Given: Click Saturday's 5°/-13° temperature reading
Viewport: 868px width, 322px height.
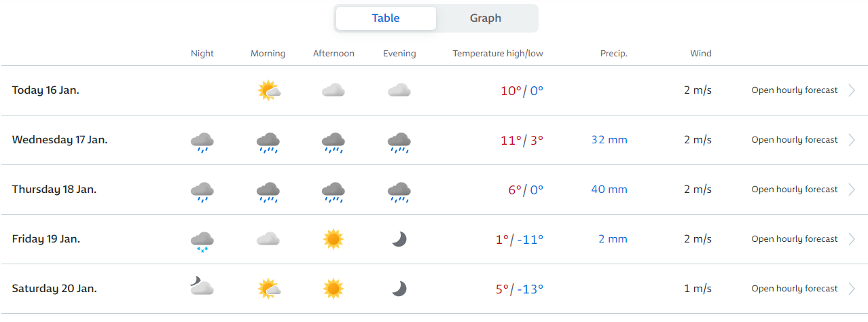Looking at the screenshot, I should click(x=520, y=289).
